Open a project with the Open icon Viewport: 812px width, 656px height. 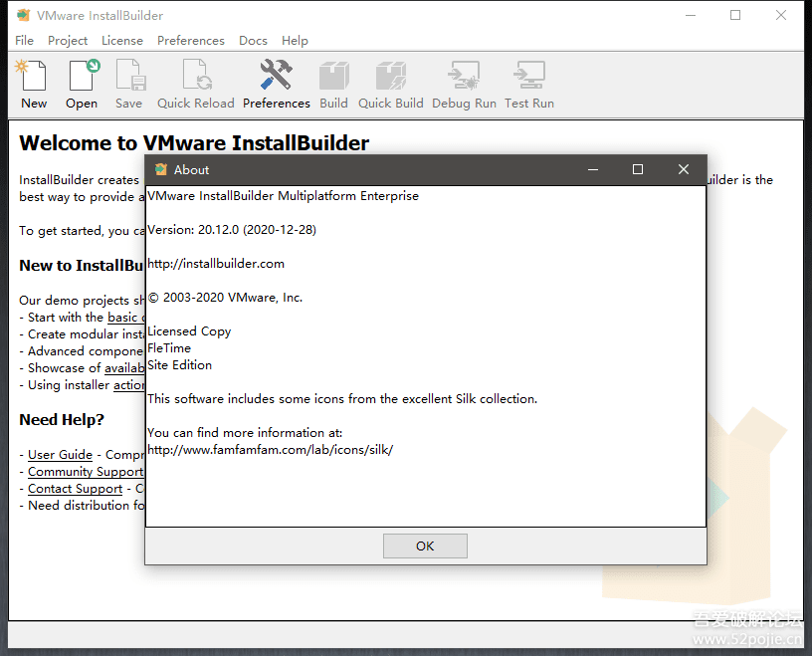pyautogui.click(x=82, y=84)
